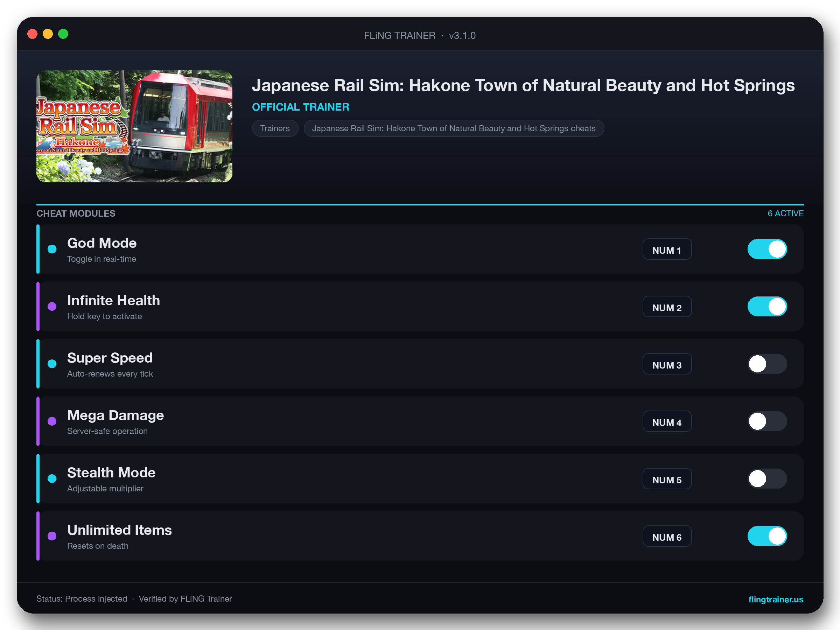The width and height of the screenshot is (840, 630).
Task: Click the red close window button
Action: (x=33, y=34)
